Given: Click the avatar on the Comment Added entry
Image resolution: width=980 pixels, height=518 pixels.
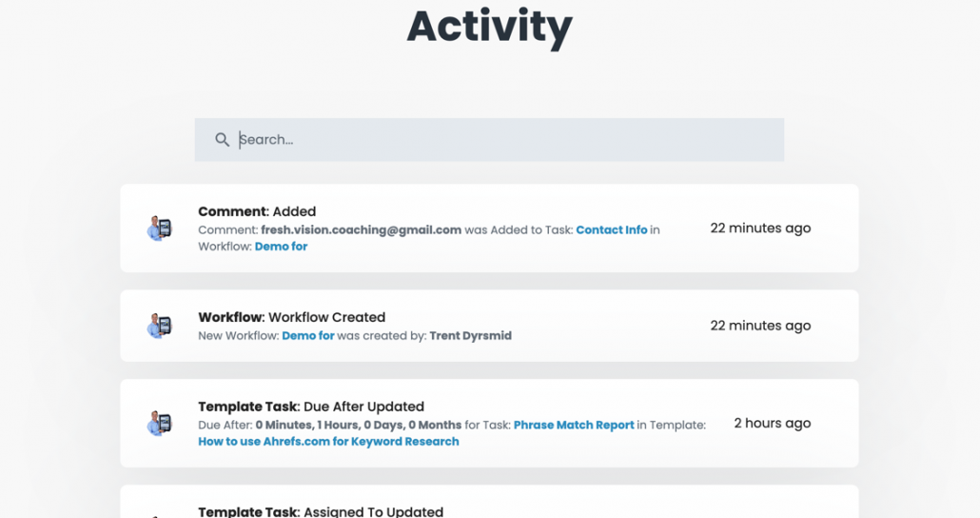Looking at the screenshot, I should click(x=160, y=229).
